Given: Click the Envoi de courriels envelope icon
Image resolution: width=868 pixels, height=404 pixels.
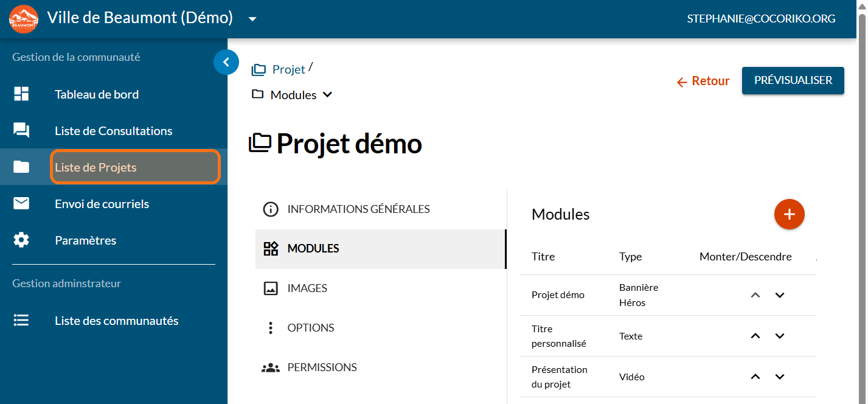Looking at the screenshot, I should pos(21,204).
